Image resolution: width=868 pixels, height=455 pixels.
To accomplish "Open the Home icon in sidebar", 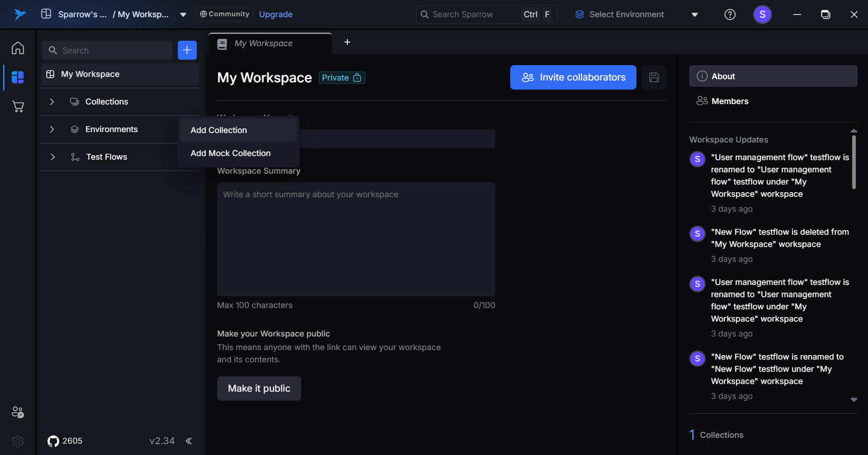I will click(x=18, y=48).
